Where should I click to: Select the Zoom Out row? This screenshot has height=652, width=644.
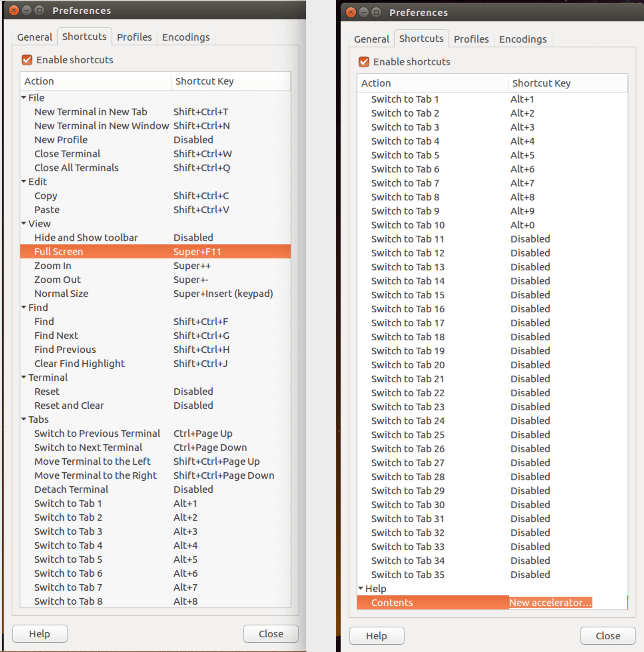click(x=155, y=280)
